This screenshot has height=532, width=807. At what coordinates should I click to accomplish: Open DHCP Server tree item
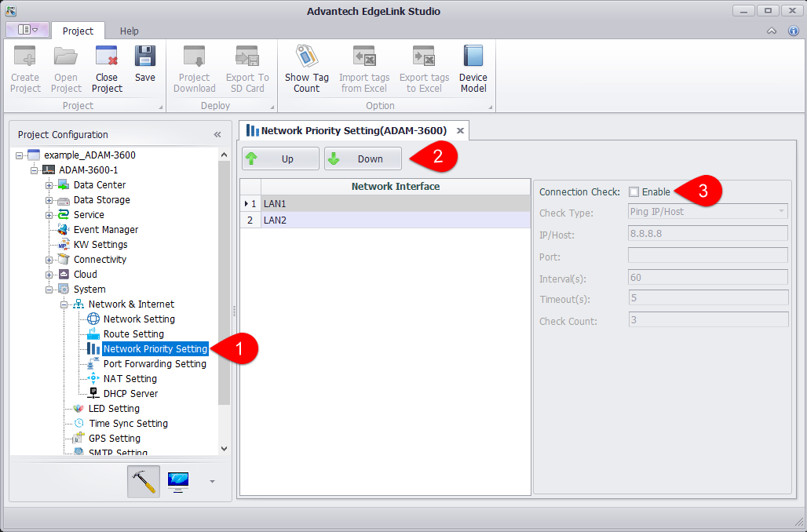coord(130,393)
